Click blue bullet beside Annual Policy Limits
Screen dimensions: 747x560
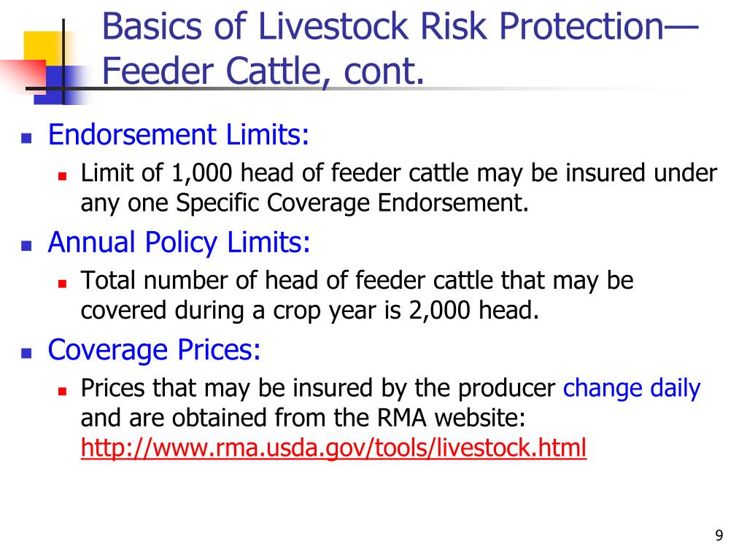click(x=26, y=246)
